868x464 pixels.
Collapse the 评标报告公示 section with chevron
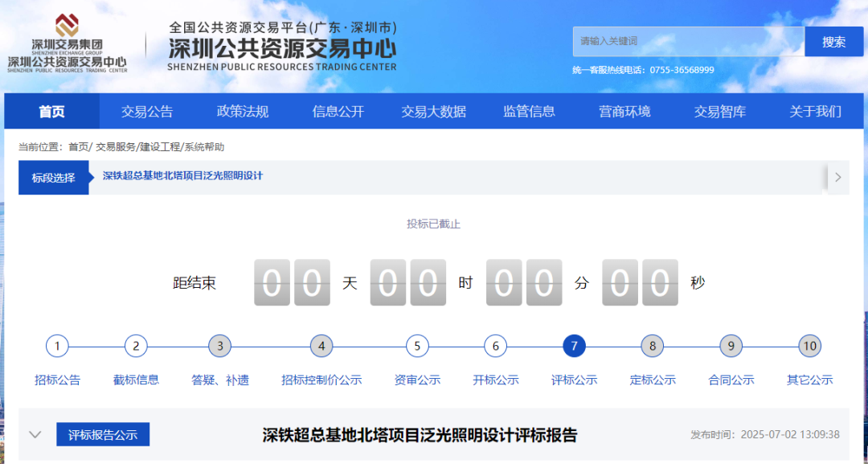(35, 435)
